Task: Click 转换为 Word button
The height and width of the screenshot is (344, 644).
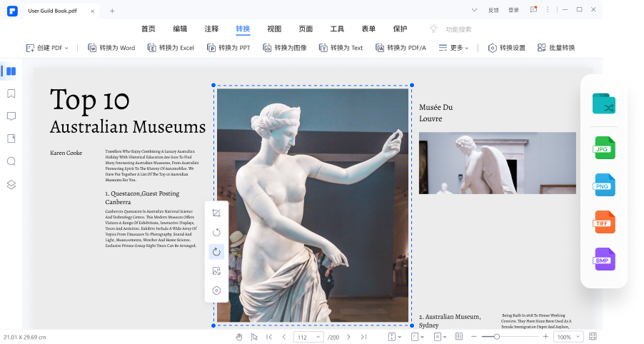Action: 111,48
